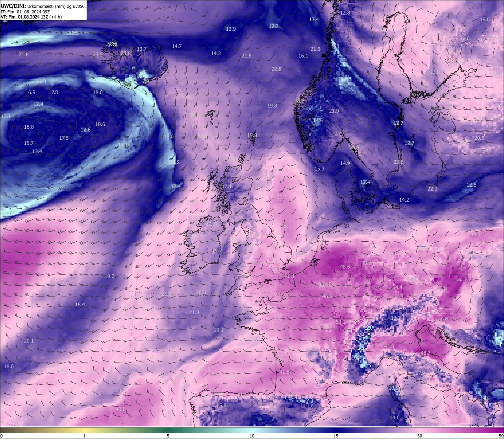Click the colorbar tick label 15
504x439 pixels.
click(336, 436)
